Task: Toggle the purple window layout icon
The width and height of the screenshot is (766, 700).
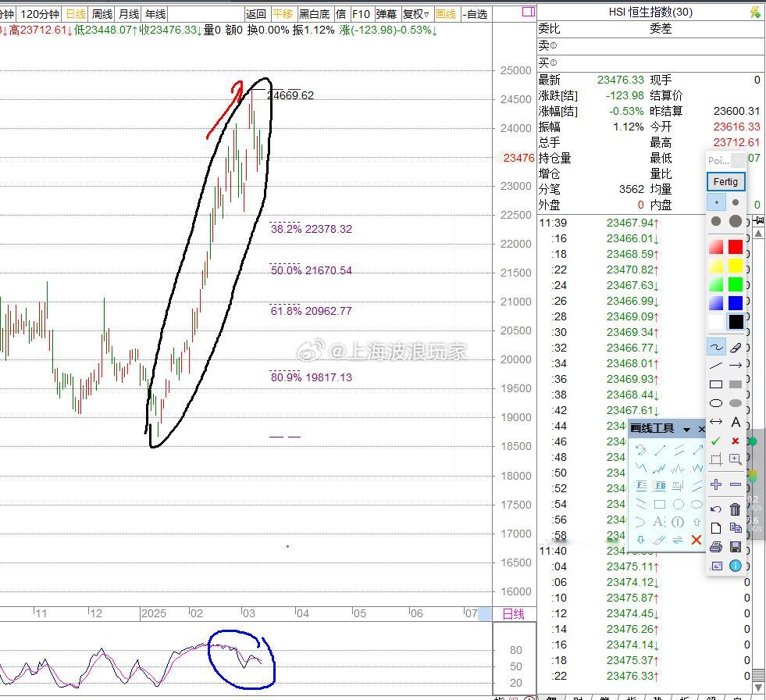Action: click(x=529, y=12)
